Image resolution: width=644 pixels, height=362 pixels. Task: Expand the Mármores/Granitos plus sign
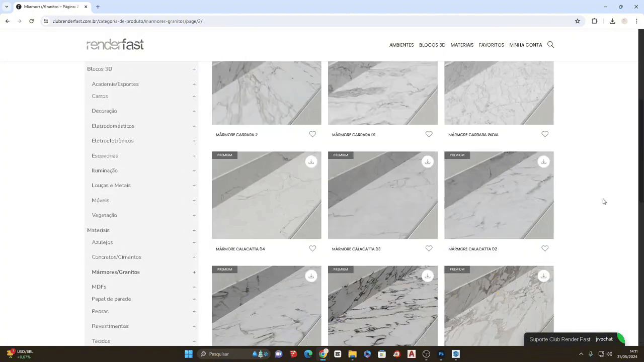point(194,273)
